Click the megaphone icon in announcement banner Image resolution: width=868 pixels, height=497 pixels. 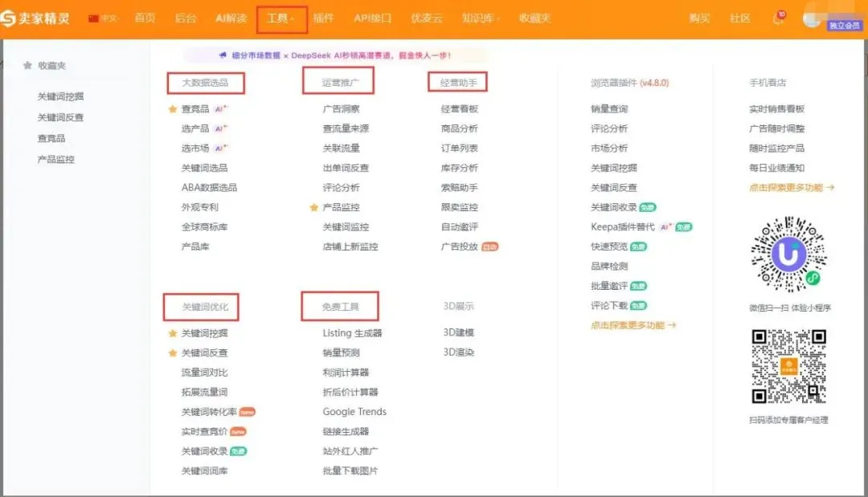(223, 55)
